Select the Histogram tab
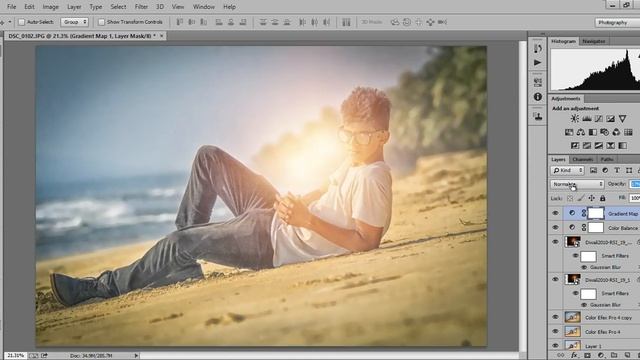This screenshot has width=640, height=360. pyautogui.click(x=563, y=41)
